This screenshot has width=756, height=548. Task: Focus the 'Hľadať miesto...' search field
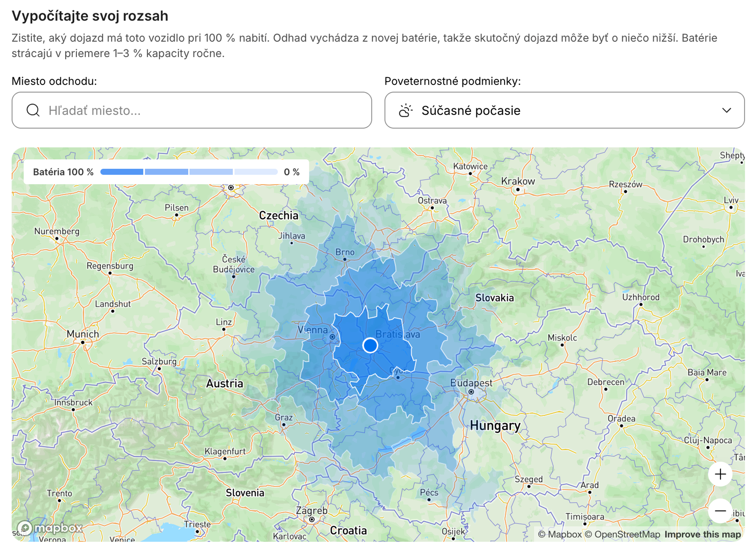tap(192, 110)
